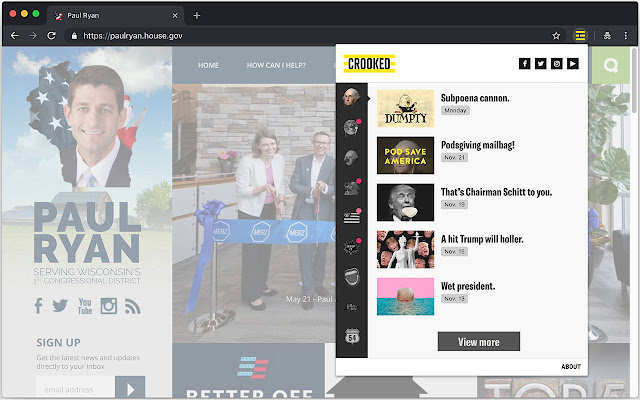This screenshot has height=400, width=640.
Task: Click the 'Nov. 21' date label
Action: [454, 157]
